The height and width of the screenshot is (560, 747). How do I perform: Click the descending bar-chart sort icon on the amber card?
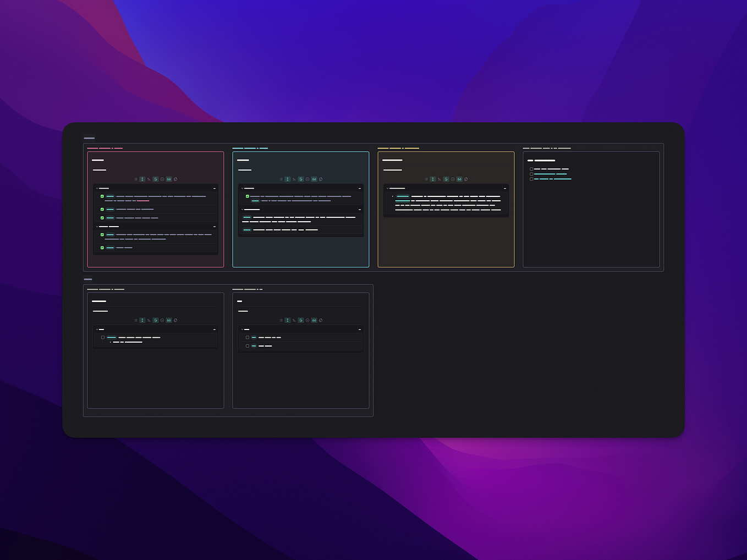tap(439, 179)
